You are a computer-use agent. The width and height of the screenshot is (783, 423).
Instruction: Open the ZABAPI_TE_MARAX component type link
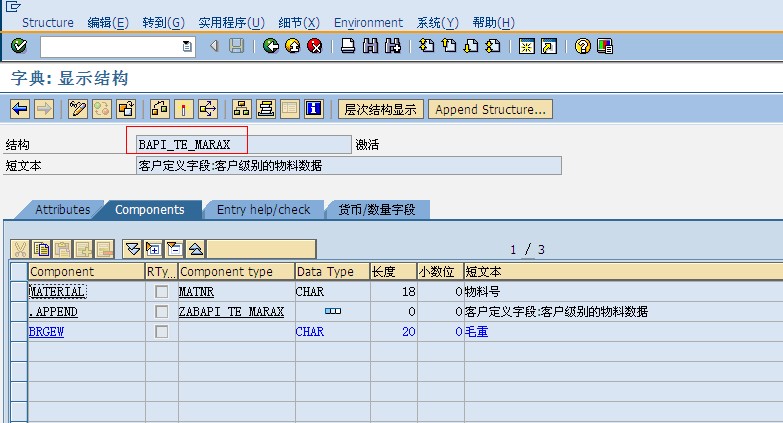tap(232, 312)
